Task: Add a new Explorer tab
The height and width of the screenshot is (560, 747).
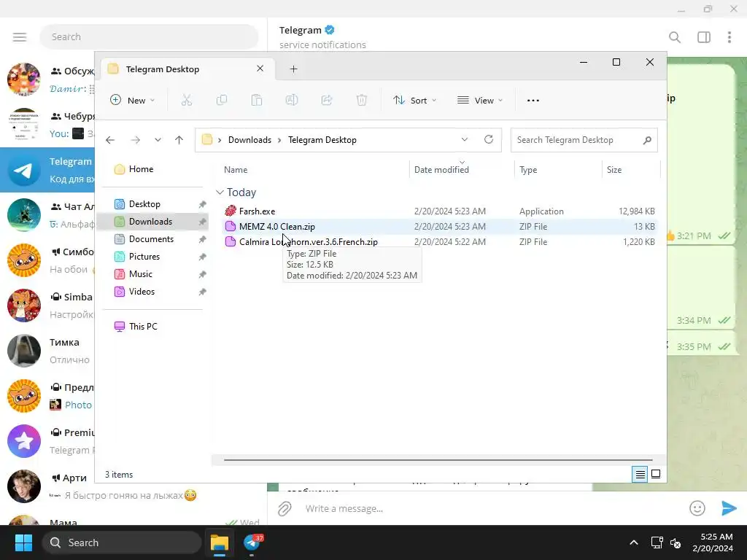Action: coord(294,69)
